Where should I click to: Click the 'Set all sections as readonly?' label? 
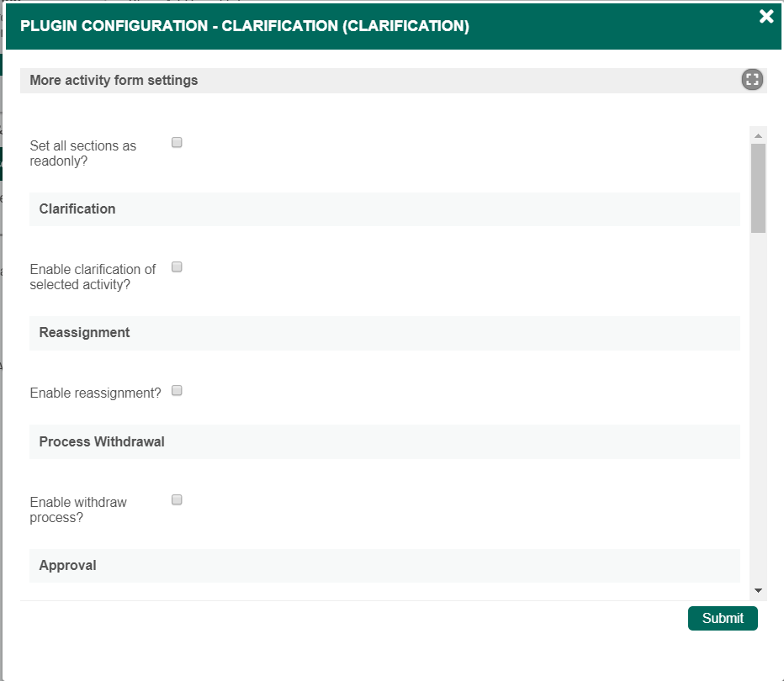click(x=82, y=153)
